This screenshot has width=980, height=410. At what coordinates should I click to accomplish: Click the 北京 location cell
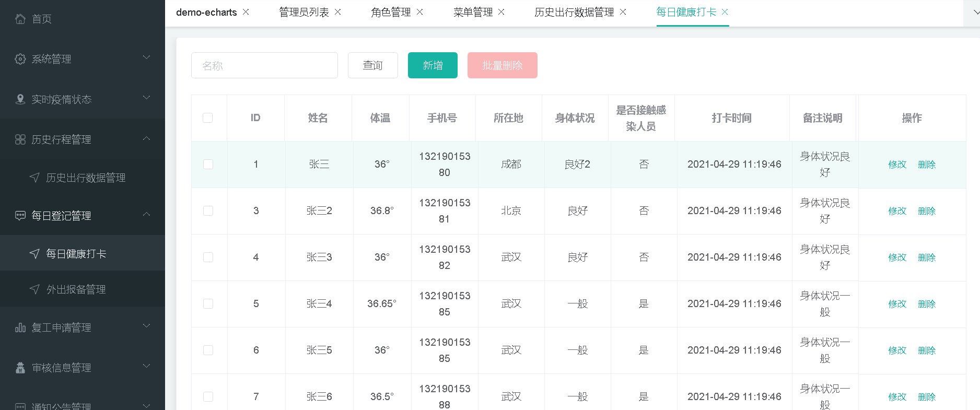(x=511, y=210)
